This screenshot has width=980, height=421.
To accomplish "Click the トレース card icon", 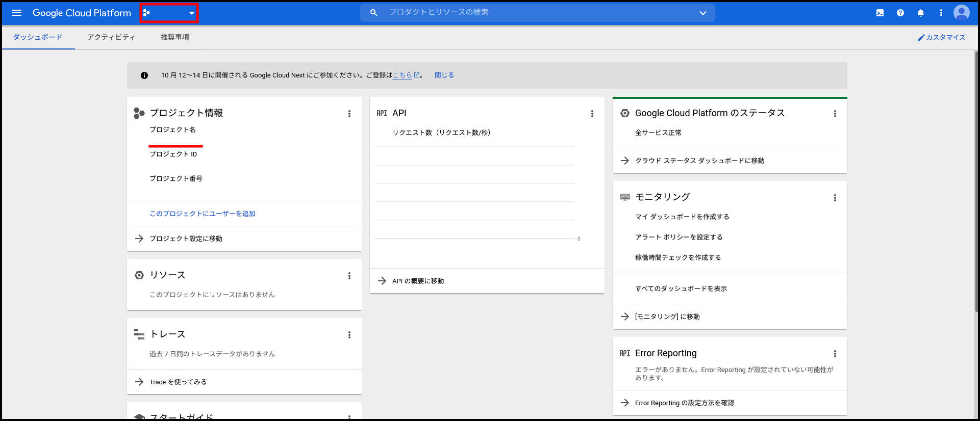I will point(139,334).
